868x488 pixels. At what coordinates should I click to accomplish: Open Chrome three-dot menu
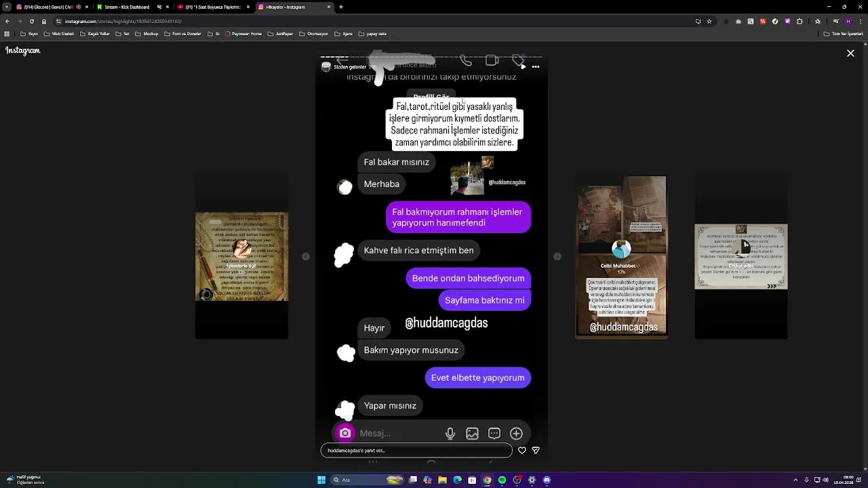[861, 21]
